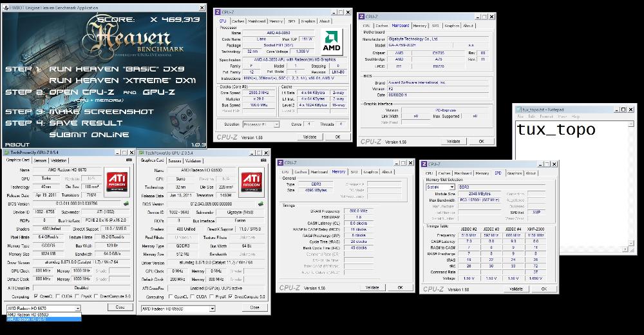Click ABOUT in the Heaven Benchmark window
Image resolution: width=644 pixels, height=335 pixels.
17,145
